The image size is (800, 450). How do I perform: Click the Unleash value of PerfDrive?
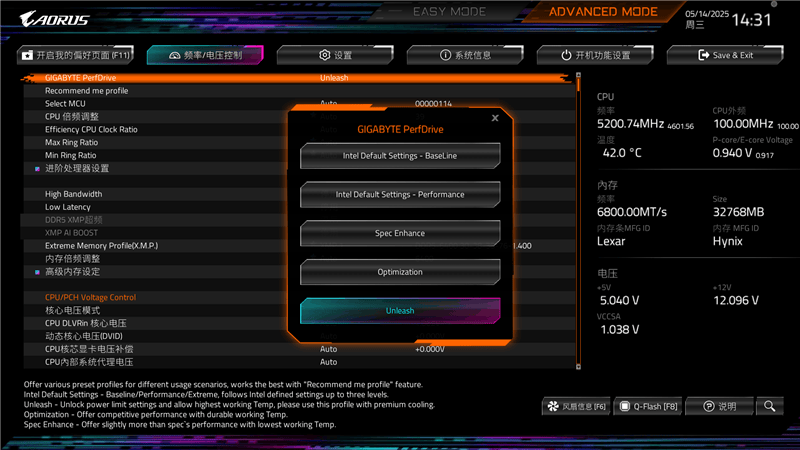click(x=334, y=78)
